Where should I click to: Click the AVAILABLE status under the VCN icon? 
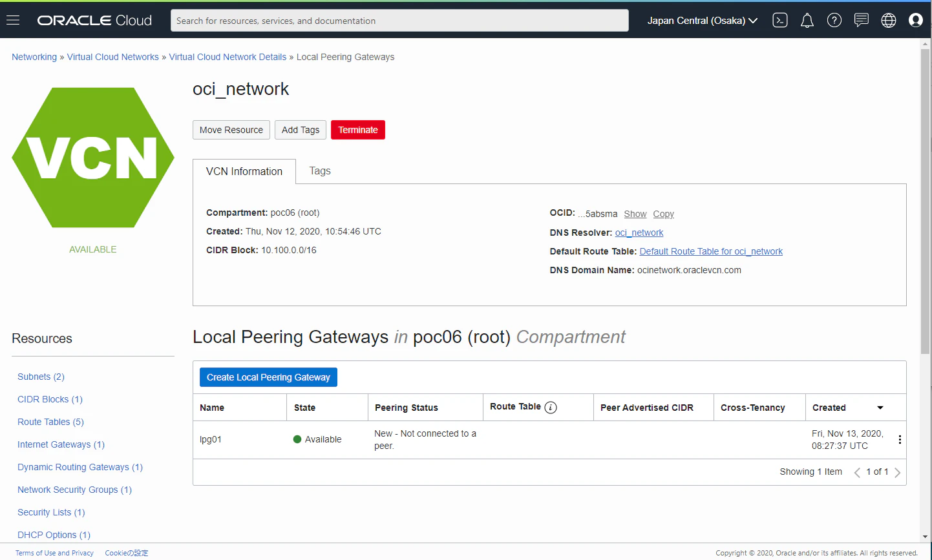click(x=93, y=249)
